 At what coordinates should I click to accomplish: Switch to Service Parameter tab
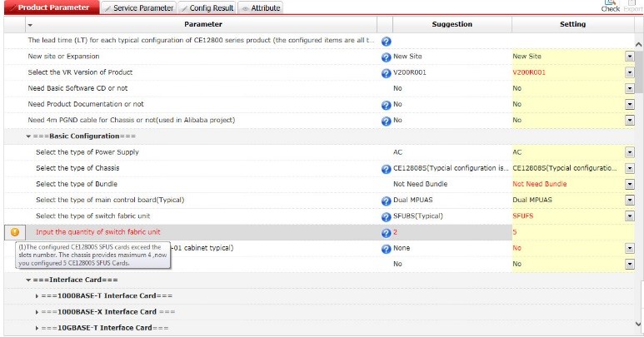click(x=139, y=7)
